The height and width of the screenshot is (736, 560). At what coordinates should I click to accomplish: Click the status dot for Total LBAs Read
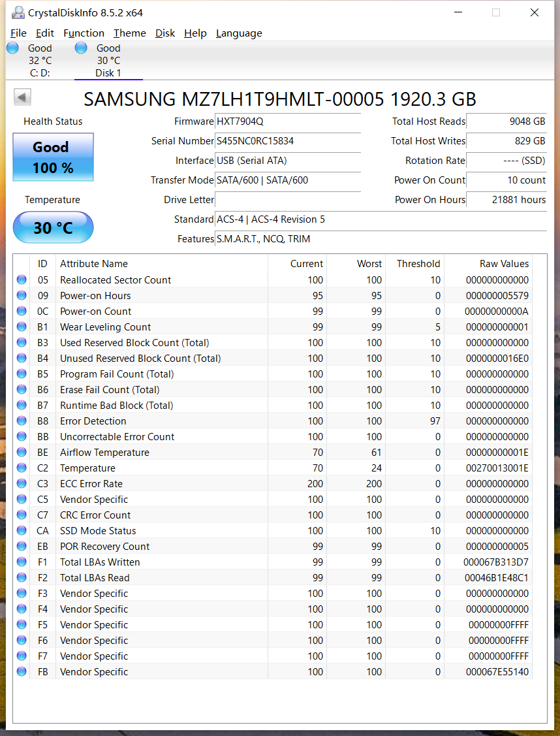click(x=22, y=577)
